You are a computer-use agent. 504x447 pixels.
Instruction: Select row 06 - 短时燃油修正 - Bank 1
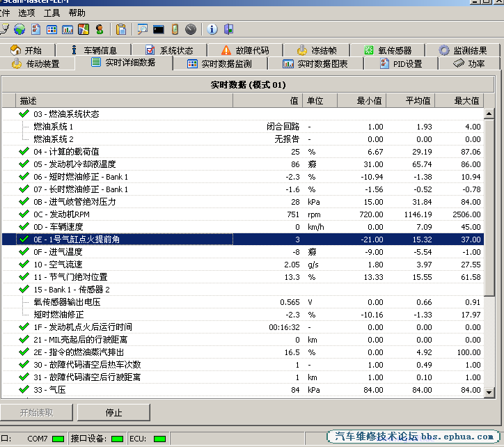[243, 177]
